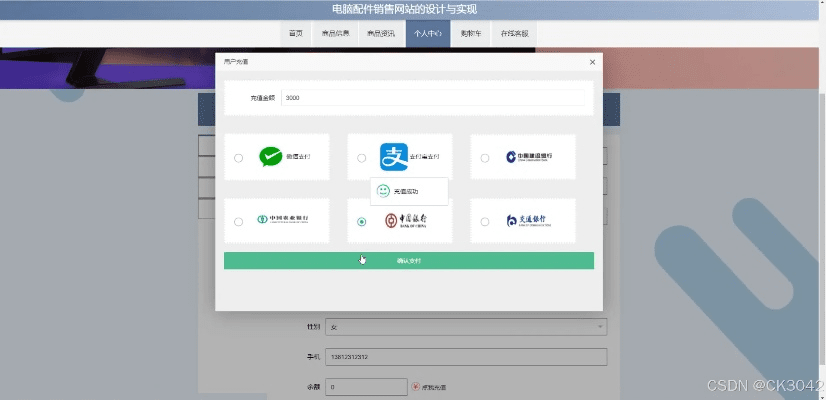Click the page title 电脑配件销售网站的设计与实现
The image size is (826, 400).
[x=405, y=9]
